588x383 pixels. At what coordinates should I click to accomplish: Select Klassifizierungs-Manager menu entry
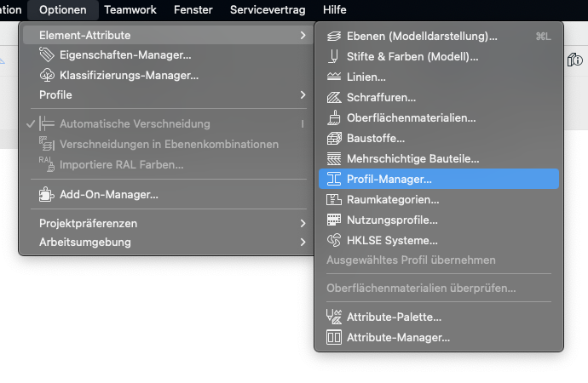pos(129,75)
